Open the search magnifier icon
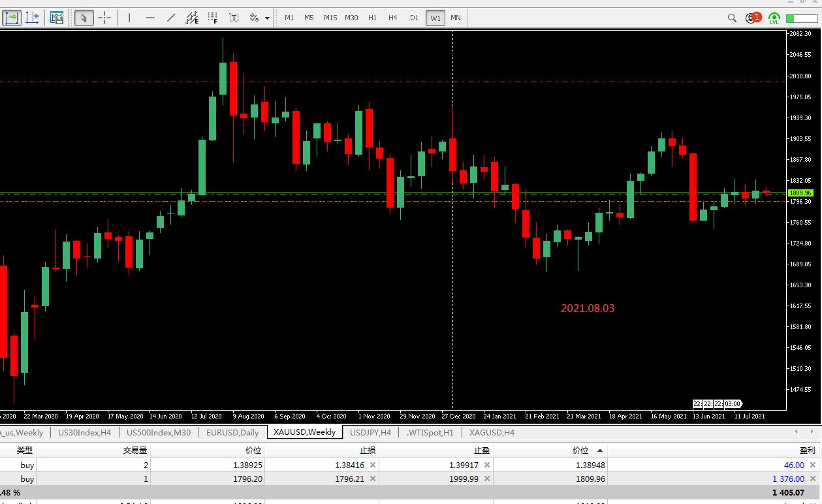 point(732,18)
